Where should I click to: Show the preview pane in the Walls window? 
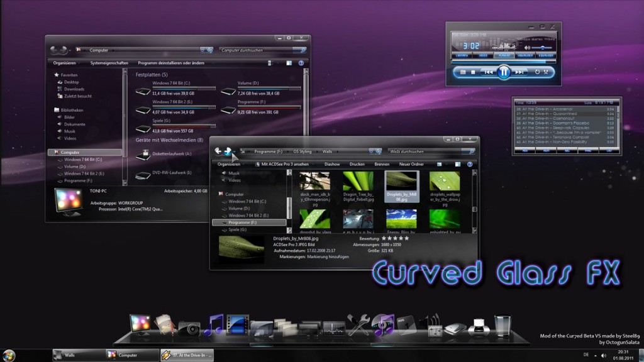click(x=458, y=164)
